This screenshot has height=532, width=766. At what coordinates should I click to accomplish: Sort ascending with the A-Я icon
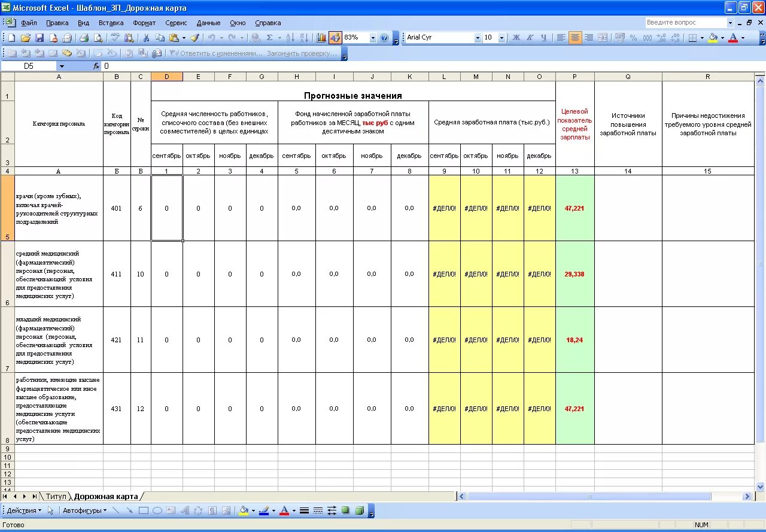[x=290, y=38]
